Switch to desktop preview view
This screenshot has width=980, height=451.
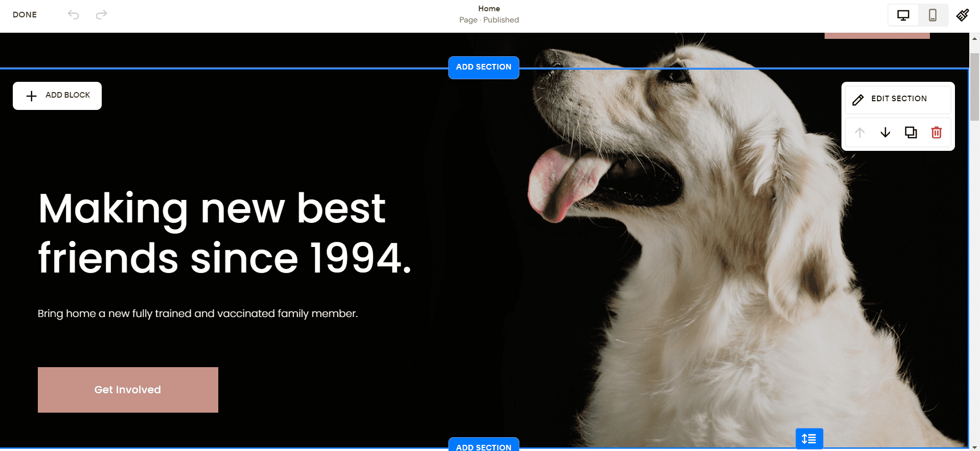[903, 15]
